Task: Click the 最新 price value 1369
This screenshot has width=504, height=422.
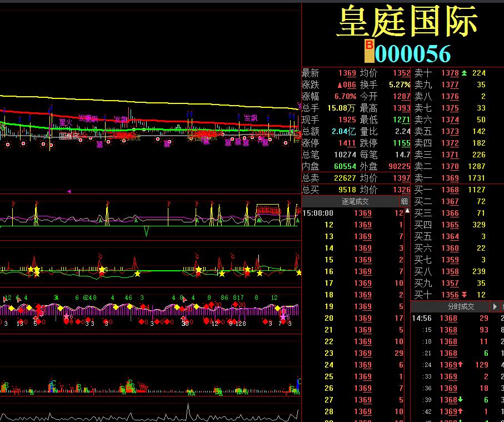Action: 347,73
